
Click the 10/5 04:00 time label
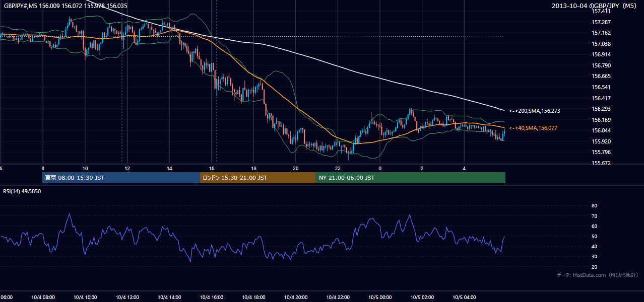point(464,297)
